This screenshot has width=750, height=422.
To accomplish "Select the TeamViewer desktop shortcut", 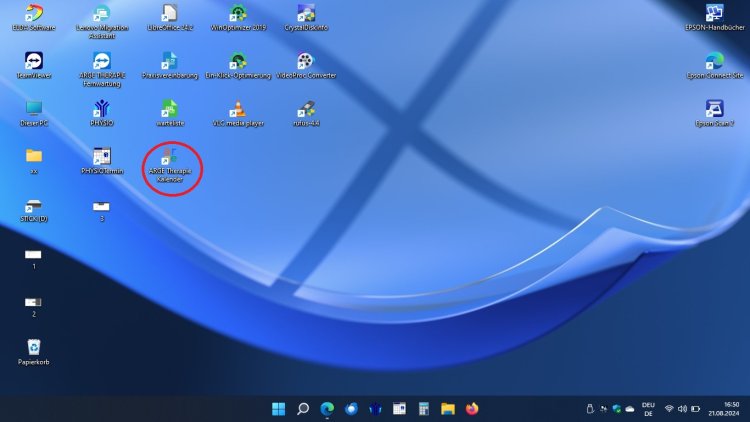I will pos(33,66).
